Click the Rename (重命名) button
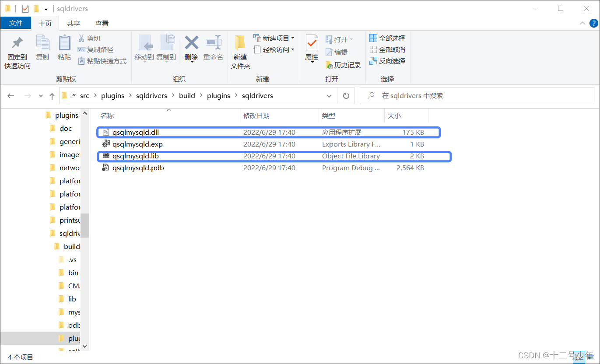 (x=213, y=48)
